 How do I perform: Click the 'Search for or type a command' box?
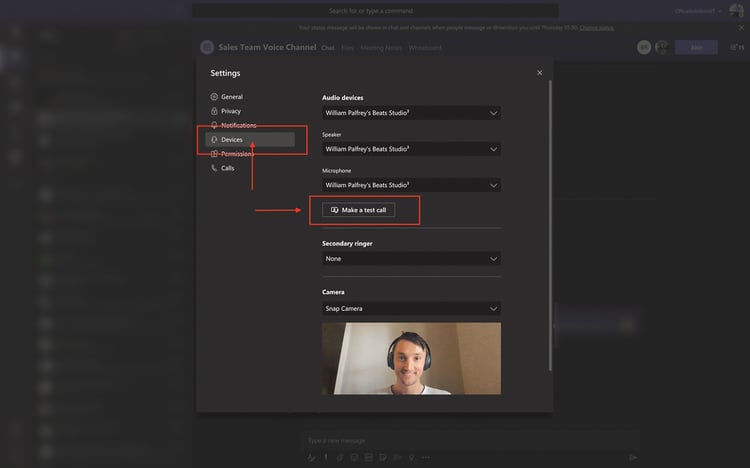[x=375, y=11]
